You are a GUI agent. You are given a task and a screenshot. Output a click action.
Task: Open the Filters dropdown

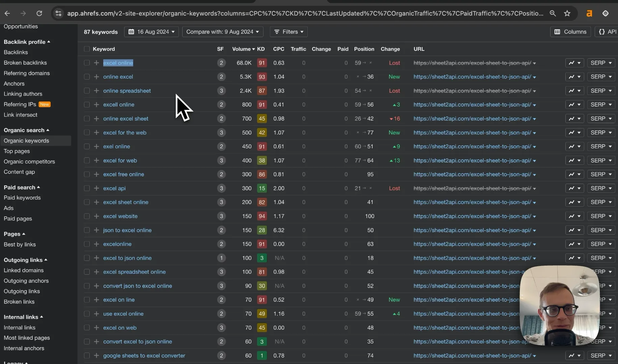click(x=289, y=32)
